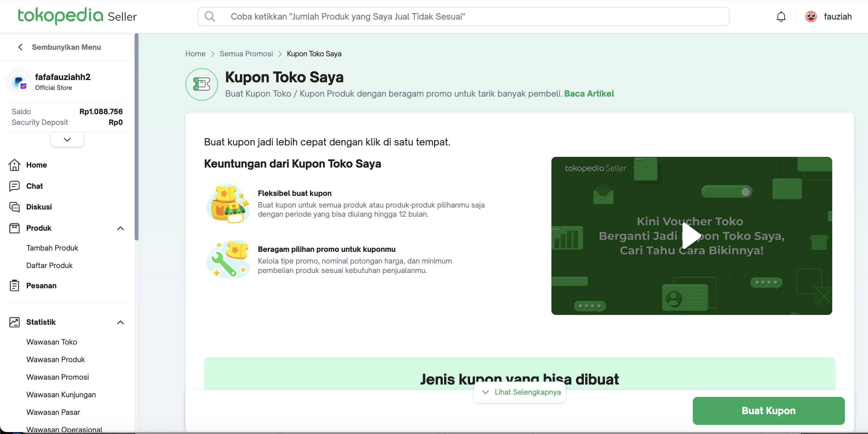Image resolution: width=868 pixels, height=434 pixels.
Task: Collapse the Produk menu section
Action: pos(120,228)
